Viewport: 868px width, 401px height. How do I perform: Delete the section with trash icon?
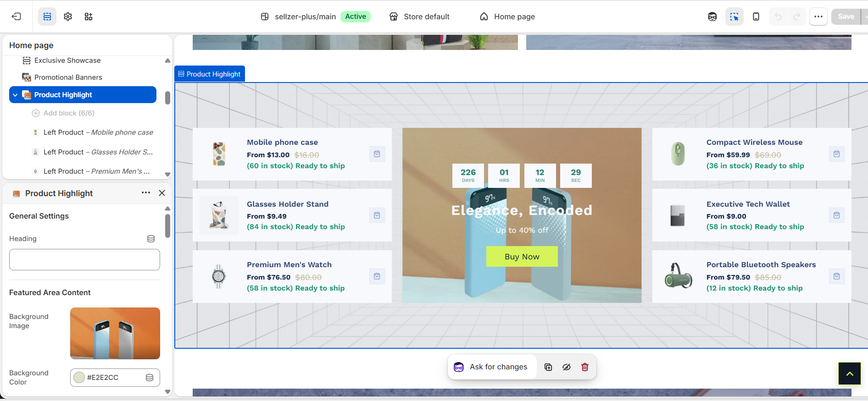pos(585,367)
